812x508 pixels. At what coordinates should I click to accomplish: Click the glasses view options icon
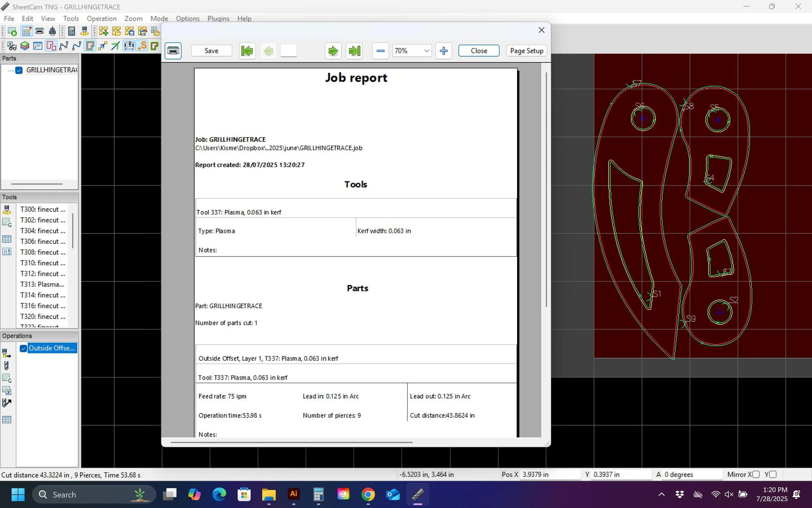pos(12,46)
